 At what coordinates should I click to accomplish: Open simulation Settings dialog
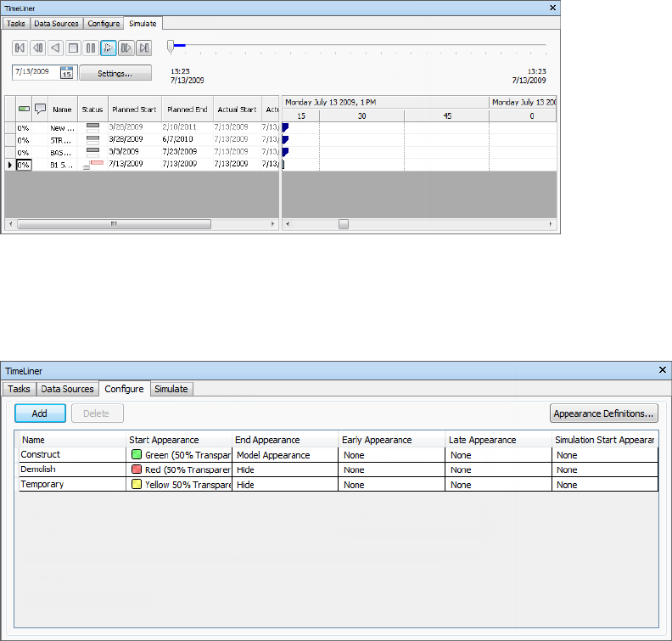pyautogui.click(x=115, y=73)
